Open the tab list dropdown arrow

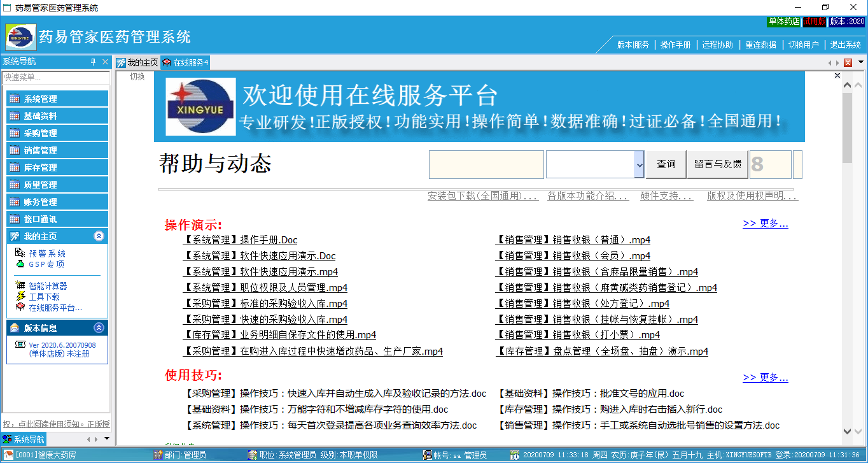pyautogui.click(x=861, y=62)
